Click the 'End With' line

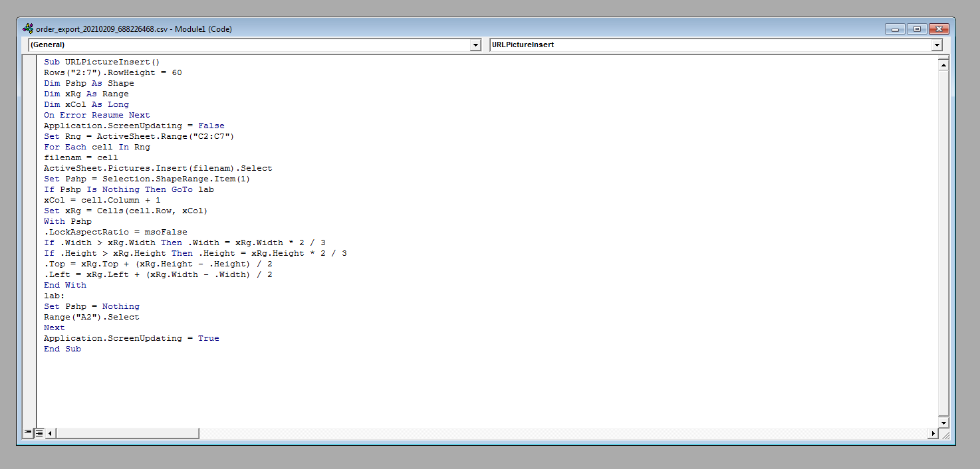[x=65, y=285]
